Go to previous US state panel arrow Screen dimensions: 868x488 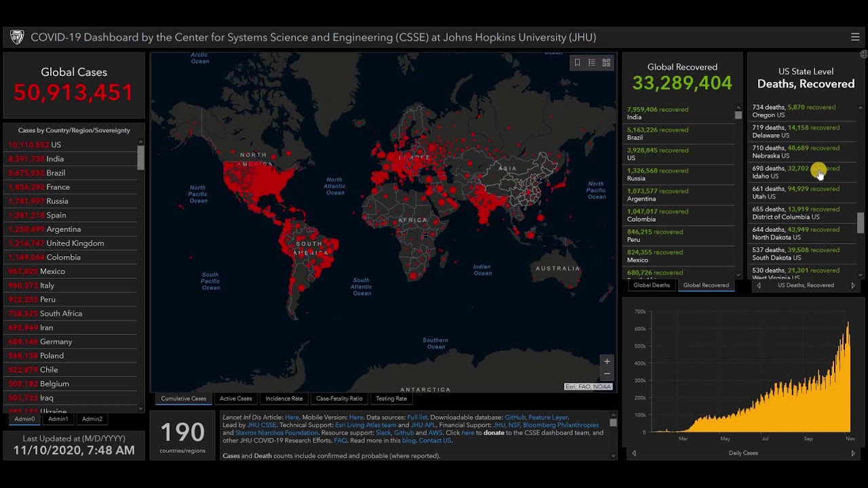click(x=759, y=285)
